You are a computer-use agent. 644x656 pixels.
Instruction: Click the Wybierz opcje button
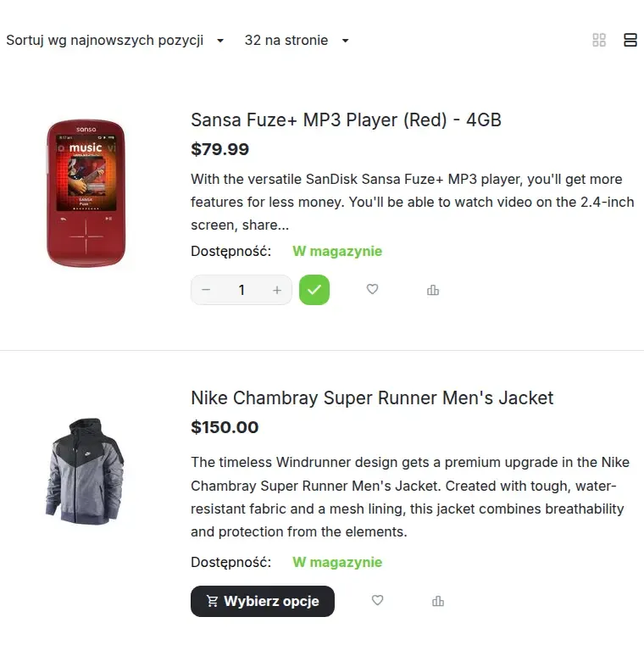tap(262, 601)
